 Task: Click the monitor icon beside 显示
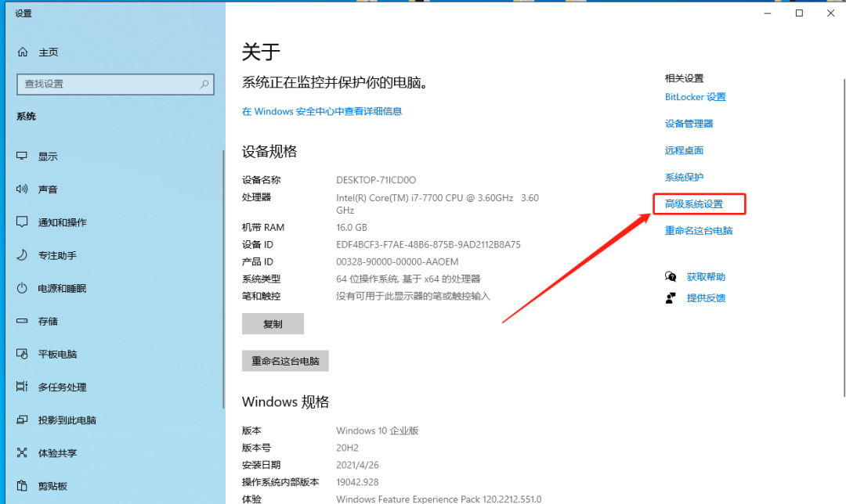tap(22, 156)
